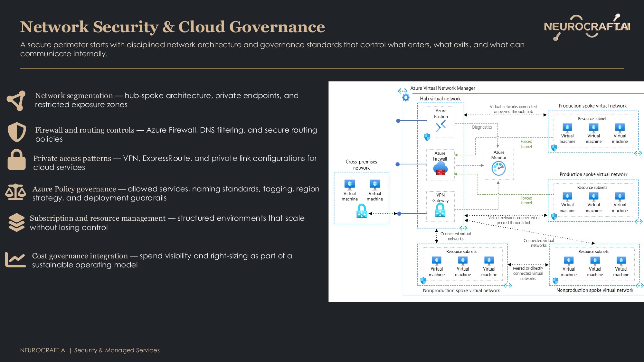Click the virtual network icon on the hub's bottom edge
This screenshot has width=644, height=362.
click(463, 228)
